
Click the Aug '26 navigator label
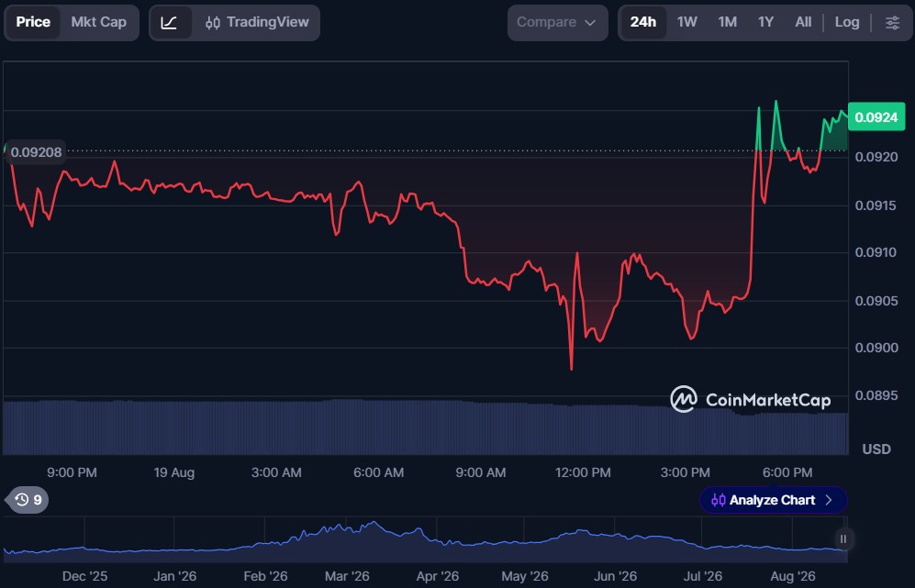tap(792, 576)
